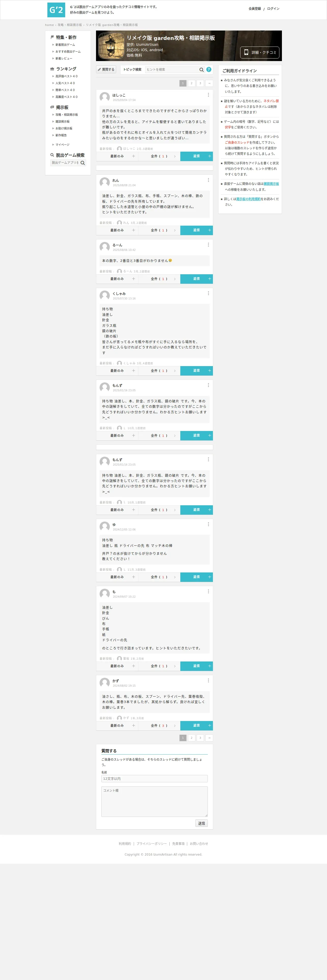Open 高評価ベスト40 in the sidebar ranking

coord(66,77)
